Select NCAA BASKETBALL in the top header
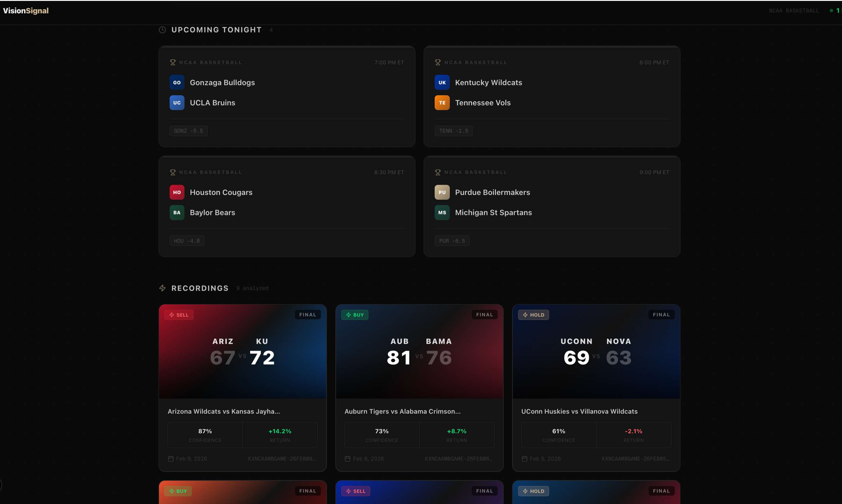This screenshot has height=504, width=842. (x=793, y=10)
